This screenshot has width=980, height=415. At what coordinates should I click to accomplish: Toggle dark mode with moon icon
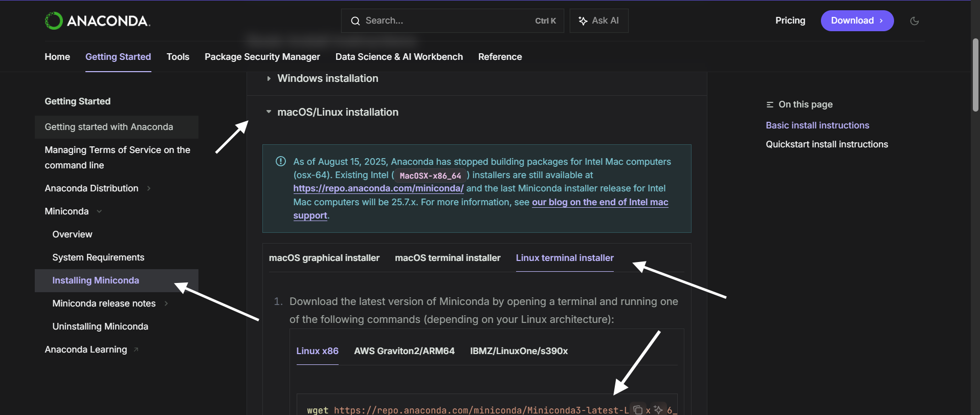(915, 21)
